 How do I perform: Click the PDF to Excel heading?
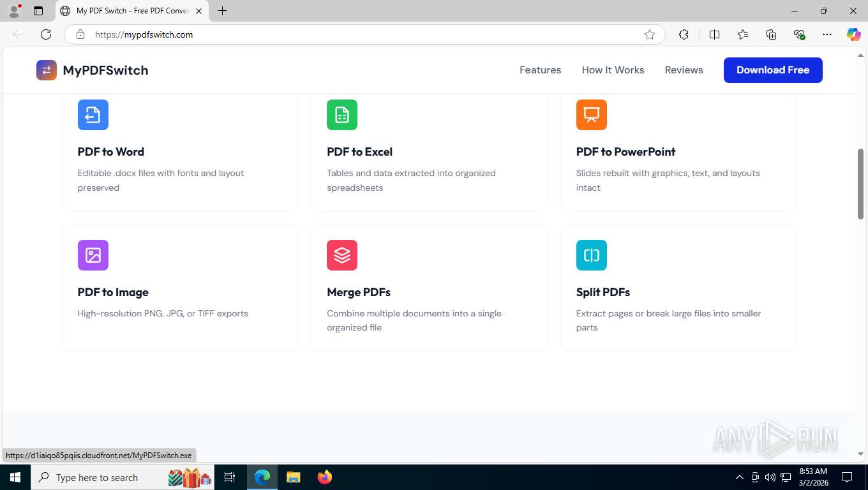[x=360, y=152]
